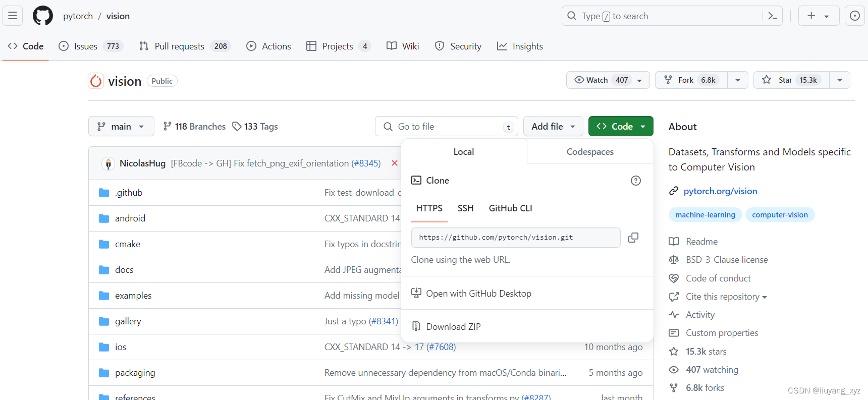Click the fork icon on Fork button
Screen dimensions: 868x400
pos(668,80)
